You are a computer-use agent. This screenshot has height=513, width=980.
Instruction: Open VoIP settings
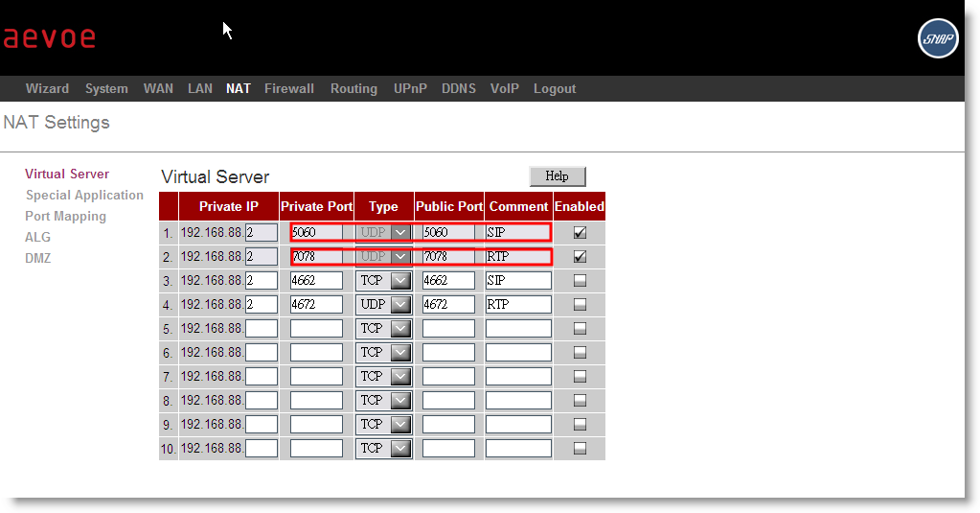coord(505,89)
